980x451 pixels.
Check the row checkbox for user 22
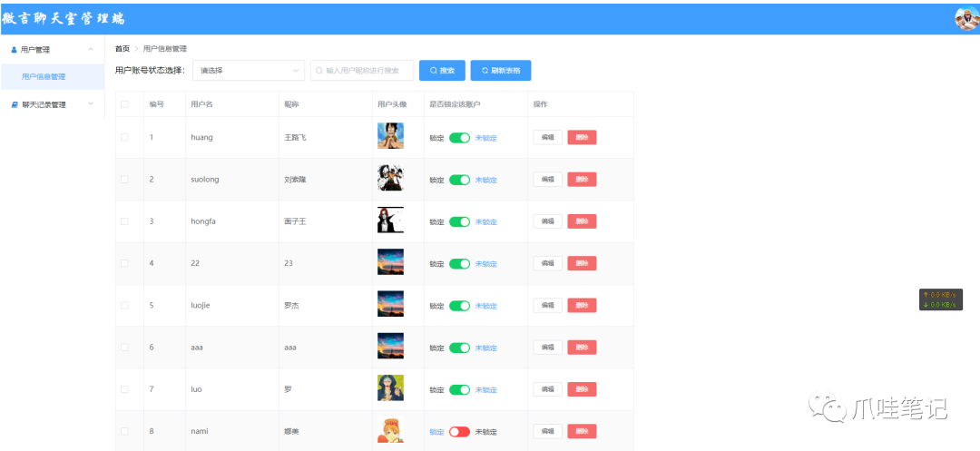[x=124, y=263]
